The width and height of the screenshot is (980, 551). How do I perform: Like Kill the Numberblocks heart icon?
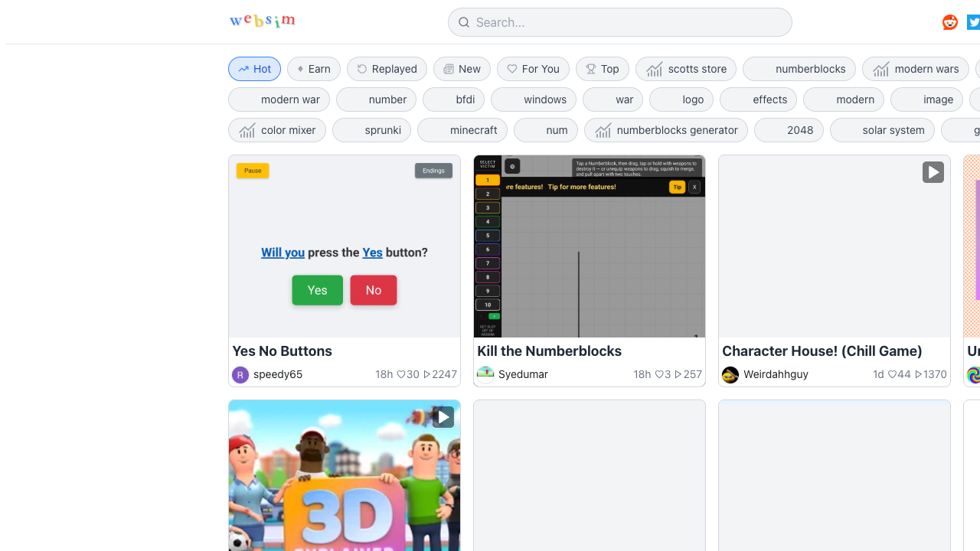(659, 374)
